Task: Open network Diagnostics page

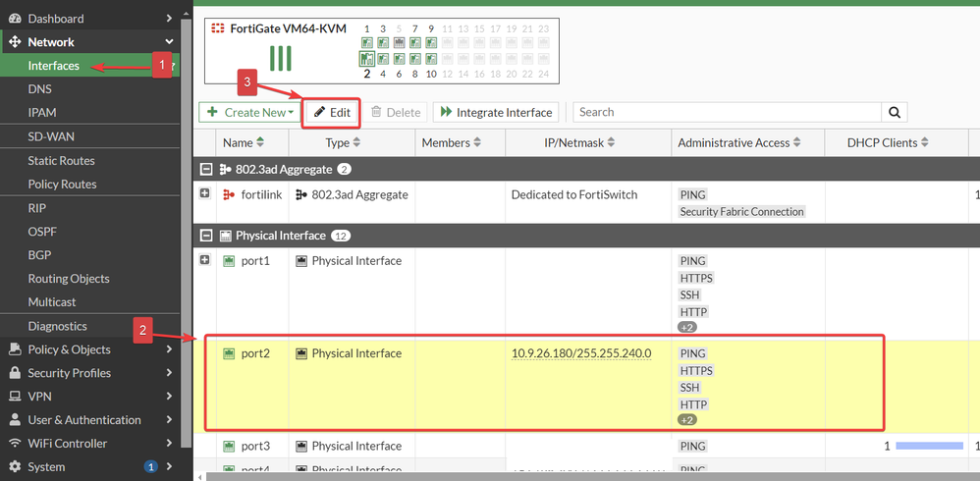Action: pos(58,326)
